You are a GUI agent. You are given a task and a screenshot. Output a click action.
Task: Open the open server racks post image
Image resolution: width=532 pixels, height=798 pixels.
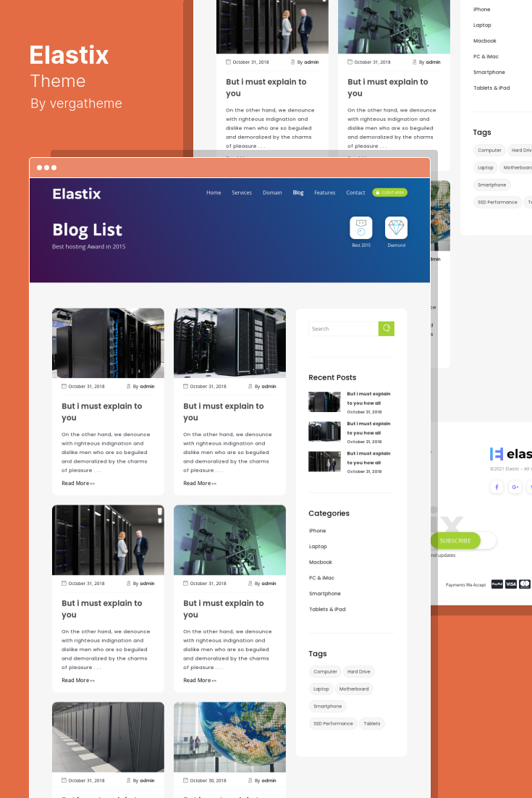pos(230,343)
